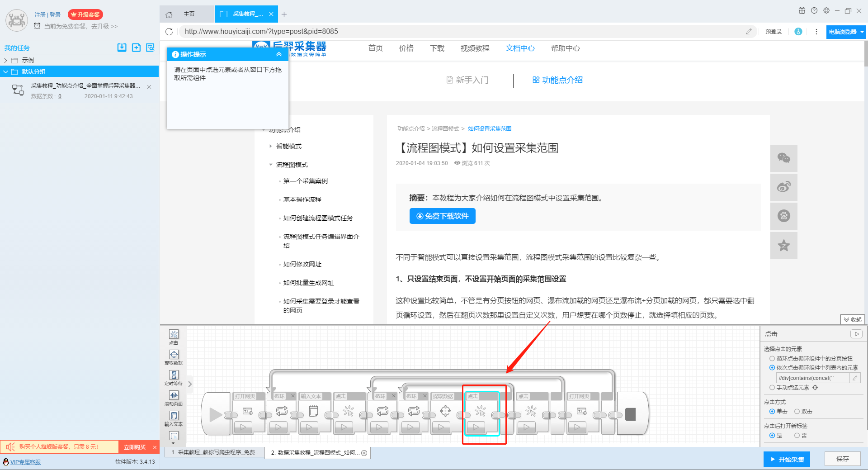Select the 定时等待 component in the toolbox

tap(174, 378)
